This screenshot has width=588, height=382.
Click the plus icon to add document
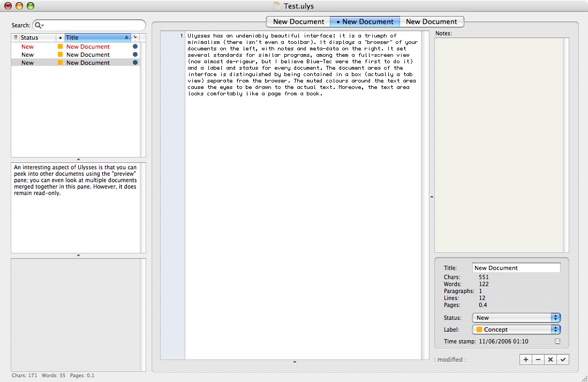[x=526, y=359]
